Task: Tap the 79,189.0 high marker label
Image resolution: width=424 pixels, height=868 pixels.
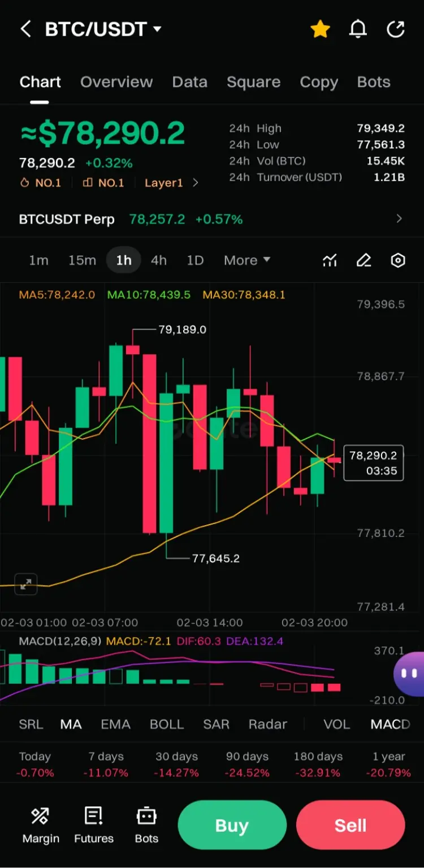Action: point(182,329)
